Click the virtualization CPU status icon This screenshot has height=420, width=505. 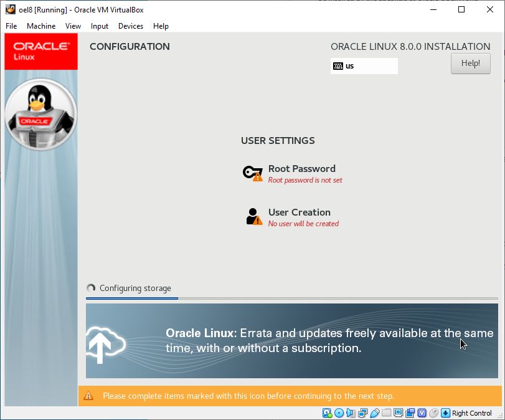[422, 413]
